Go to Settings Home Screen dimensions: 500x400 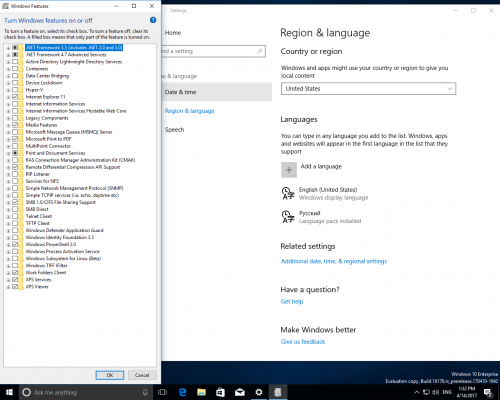pyautogui.click(x=173, y=33)
